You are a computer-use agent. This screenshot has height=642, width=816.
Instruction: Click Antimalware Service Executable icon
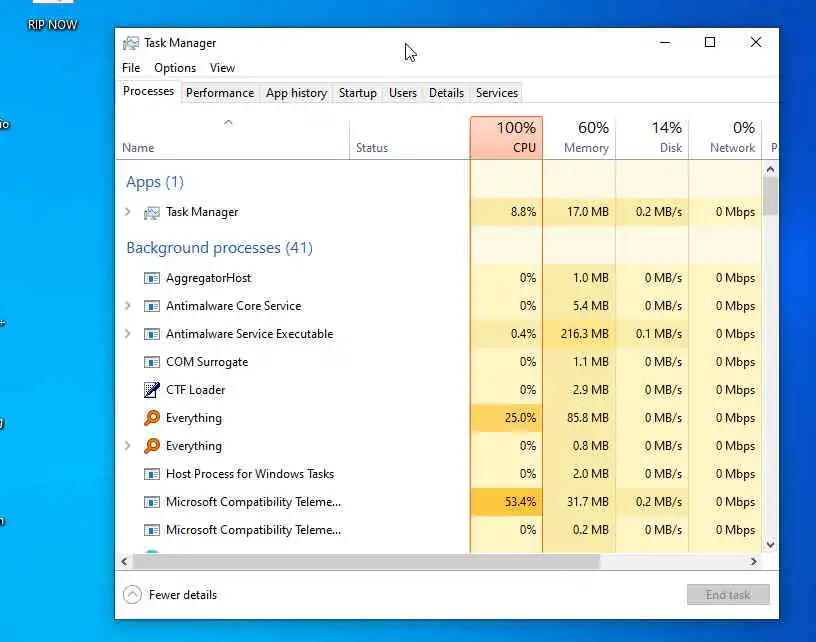151,334
